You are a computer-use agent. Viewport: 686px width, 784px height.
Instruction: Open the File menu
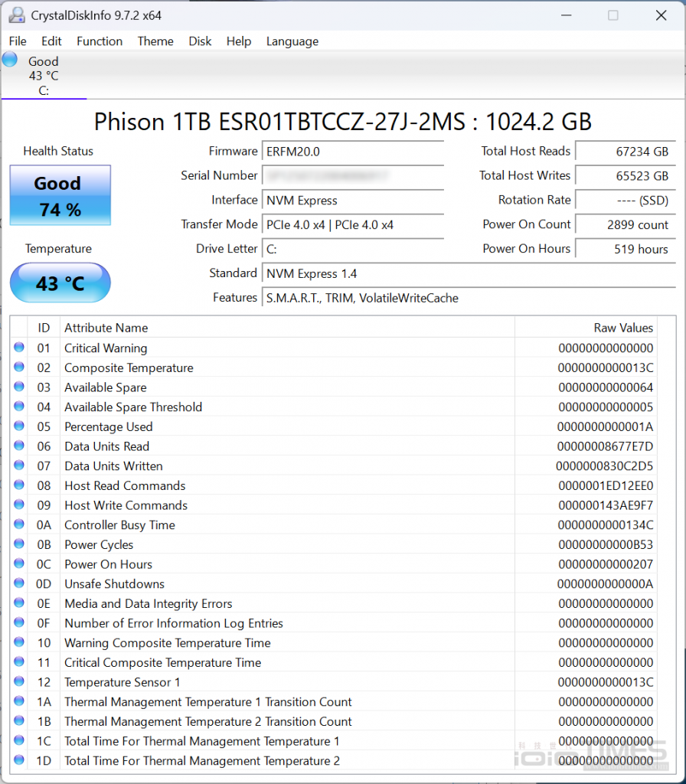point(17,41)
